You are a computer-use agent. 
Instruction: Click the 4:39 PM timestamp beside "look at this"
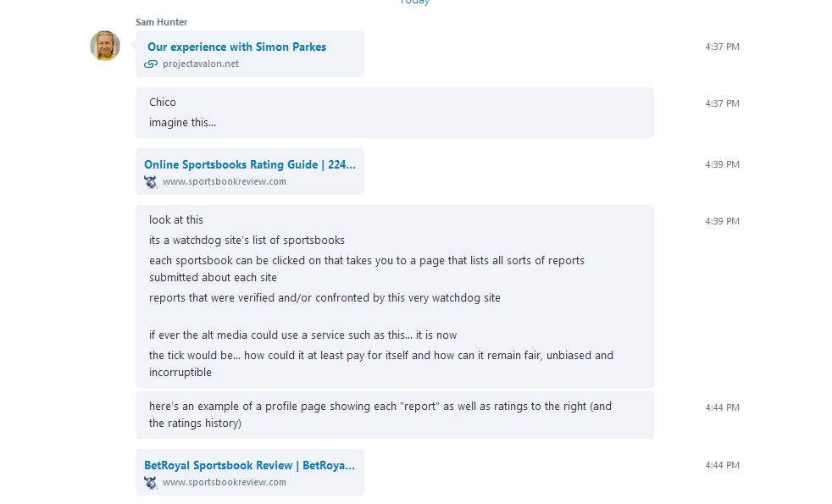click(722, 221)
